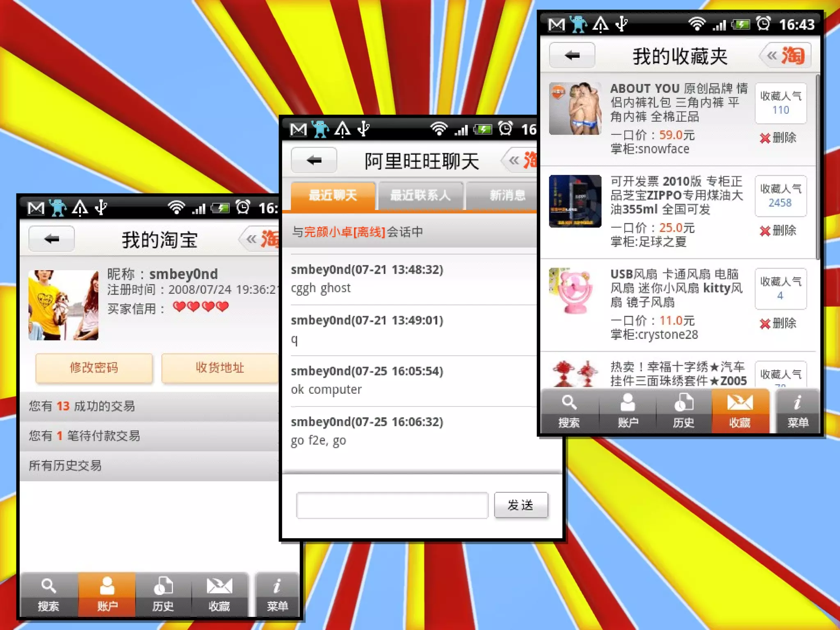Viewport: 840px width, 630px height.
Task: Tap USB connection icon in 阿里旺旺聊天 status bar
Action: pos(363,129)
